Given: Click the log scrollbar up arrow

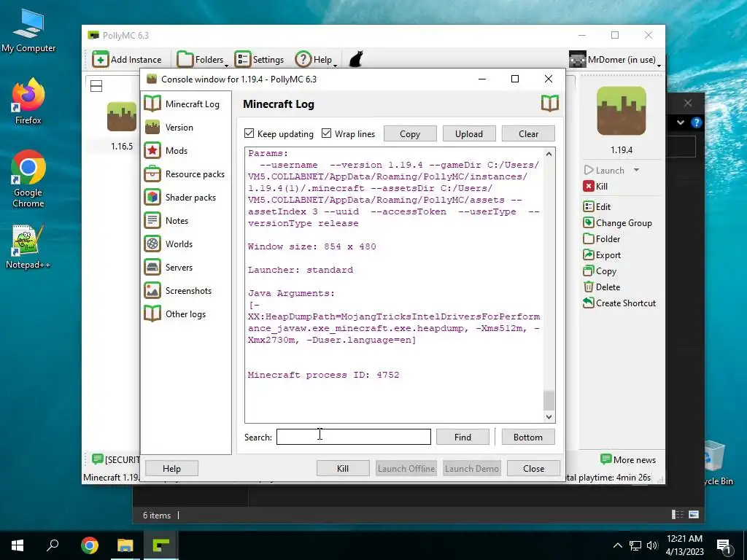Looking at the screenshot, I should [549, 154].
